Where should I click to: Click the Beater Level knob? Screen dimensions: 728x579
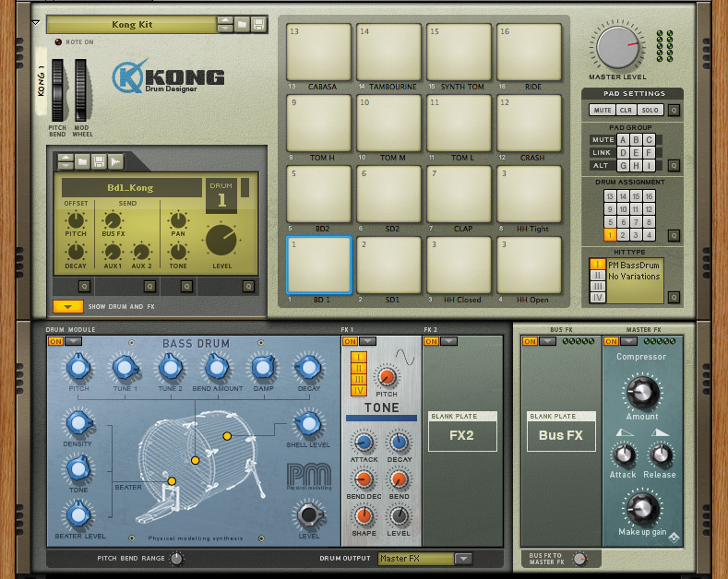point(78,514)
